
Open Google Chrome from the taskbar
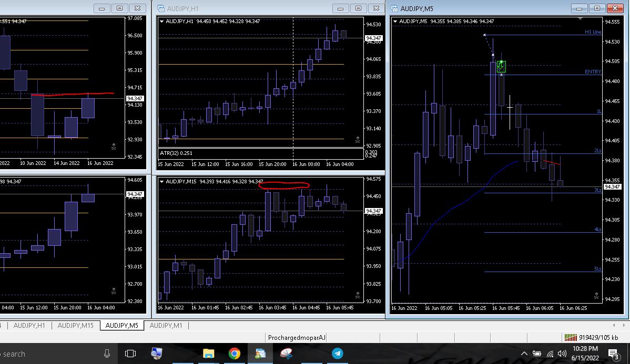234,353
